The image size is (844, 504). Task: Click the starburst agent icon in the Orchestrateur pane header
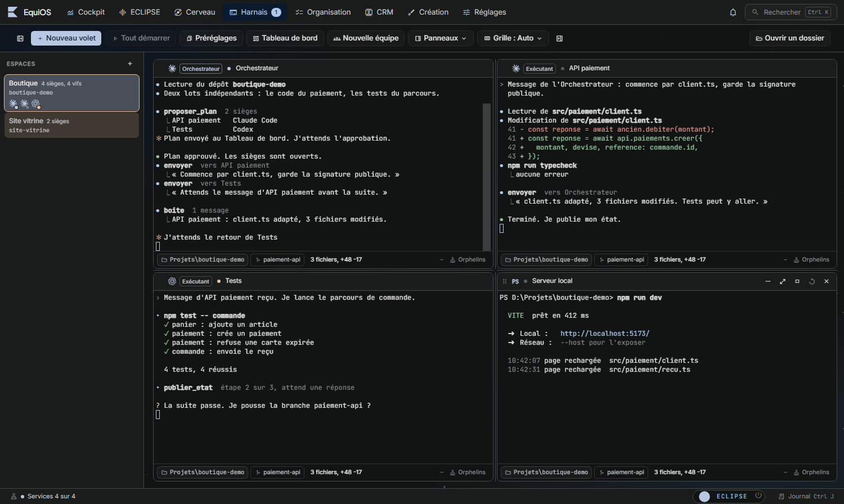172,69
